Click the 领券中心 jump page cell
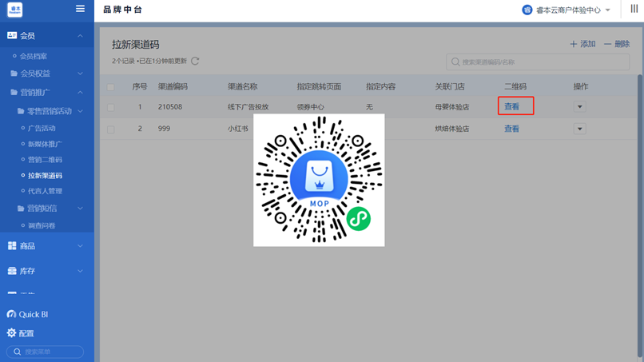644x362 pixels. (311, 107)
